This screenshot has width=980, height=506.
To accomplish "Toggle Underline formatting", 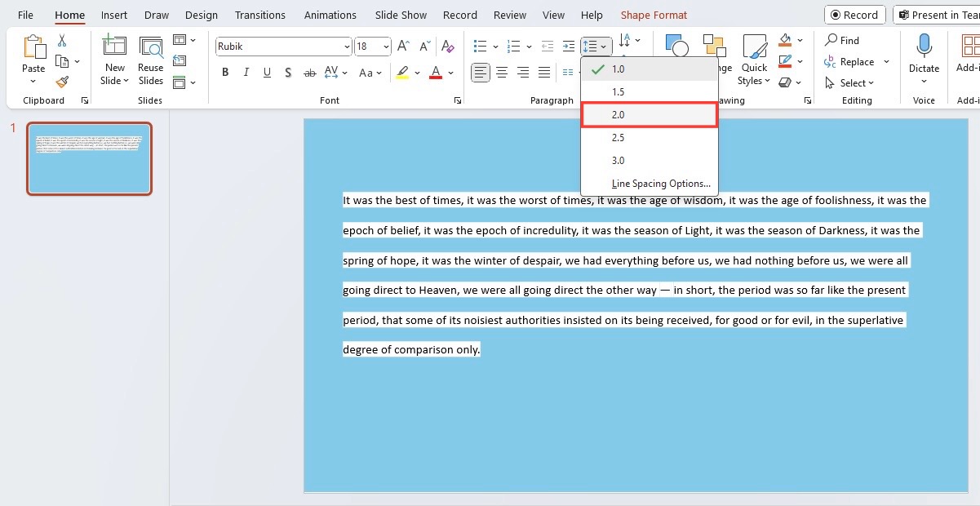I will [x=267, y=73].
